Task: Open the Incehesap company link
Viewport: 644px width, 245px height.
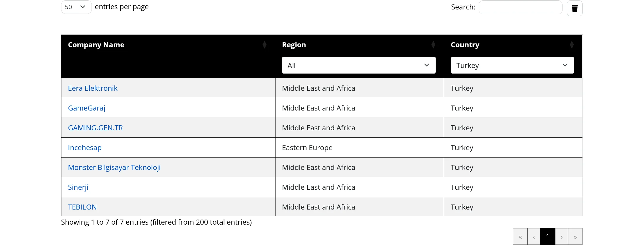Action: [x=85, y=148]
